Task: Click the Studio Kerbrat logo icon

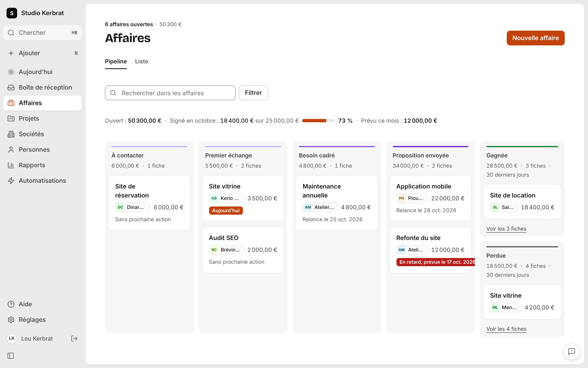Action: [x=12, y=13]
